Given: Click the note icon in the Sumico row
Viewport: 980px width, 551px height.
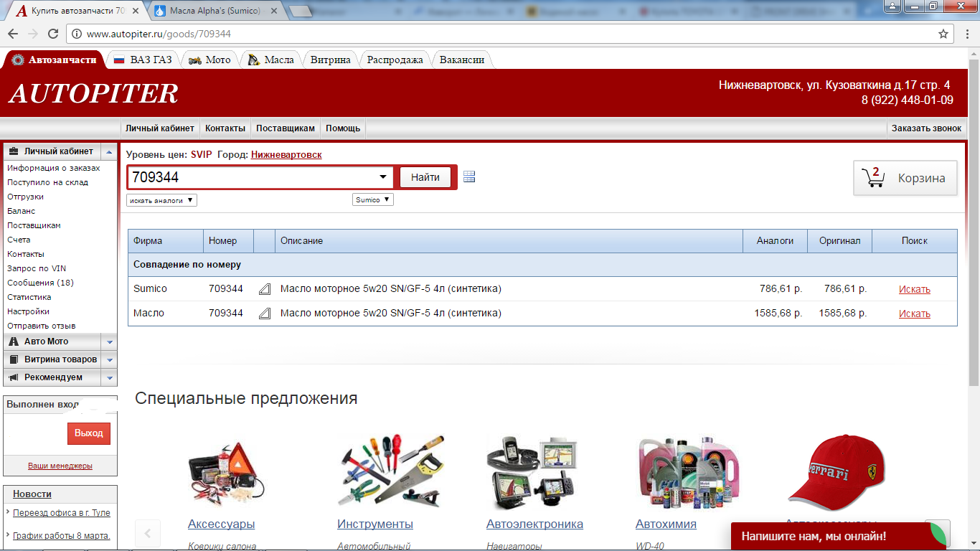Looking at the screenshot, I should tap(264, 289).
